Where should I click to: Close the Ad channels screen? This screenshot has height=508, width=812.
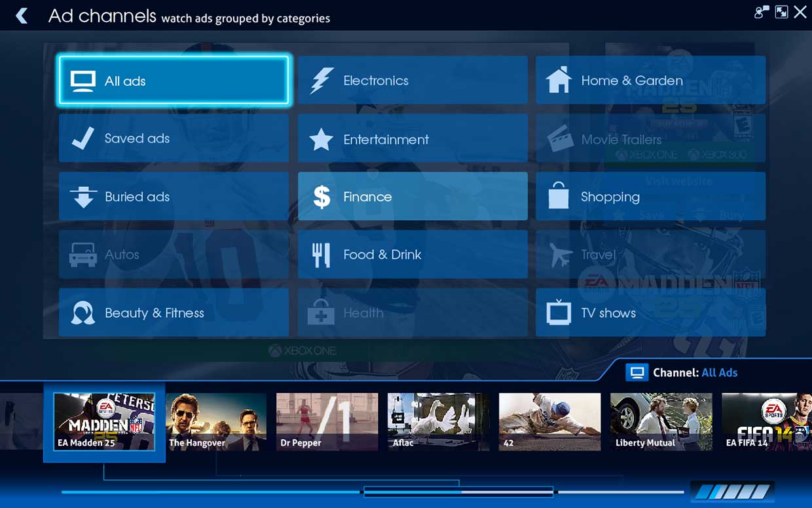pyautogui.click(x=800, y=12)
